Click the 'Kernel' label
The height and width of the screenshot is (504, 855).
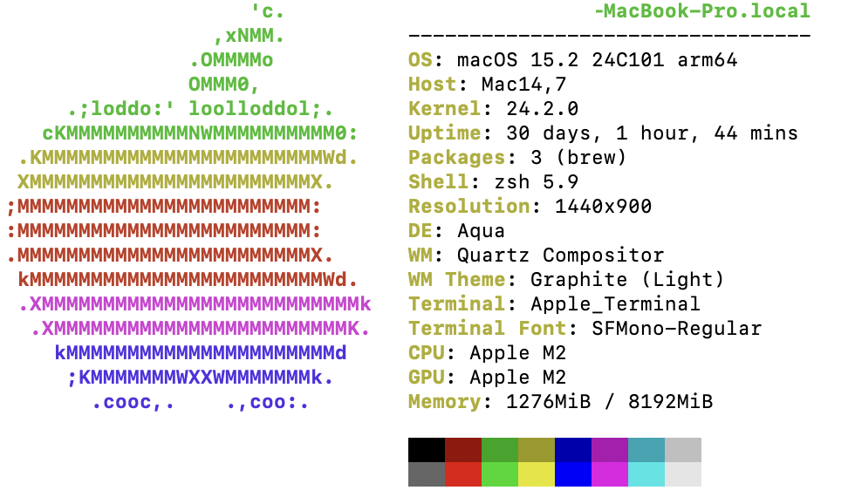pos(445,109)
